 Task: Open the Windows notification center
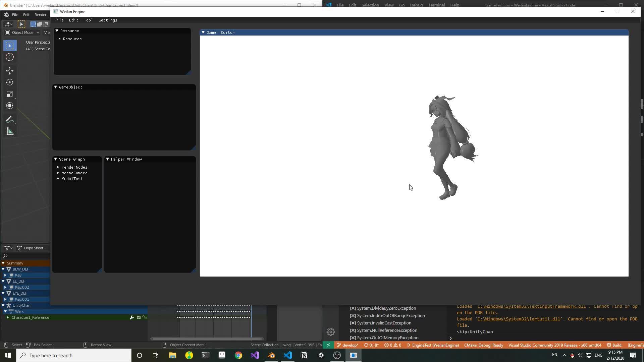pos(633,355)
